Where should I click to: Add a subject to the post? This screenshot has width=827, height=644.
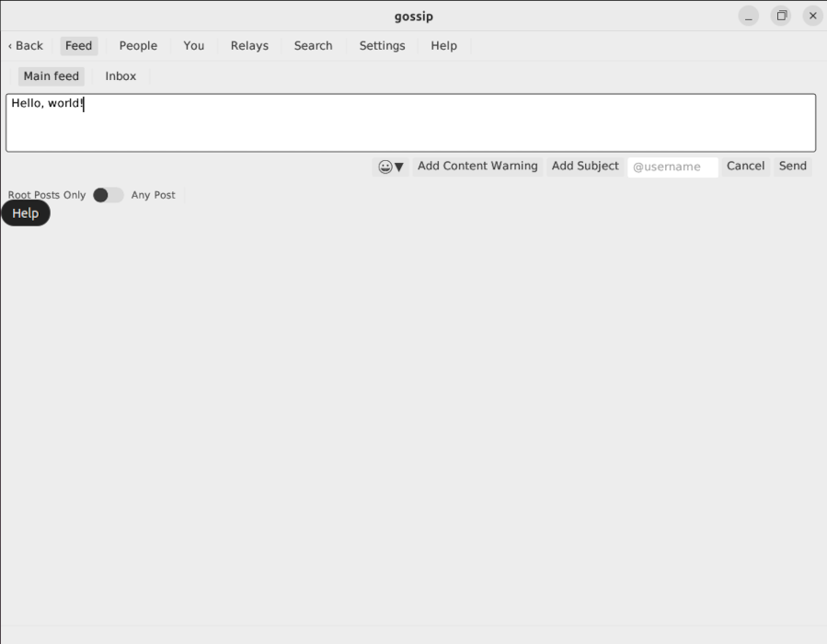(x=585, y=167)
